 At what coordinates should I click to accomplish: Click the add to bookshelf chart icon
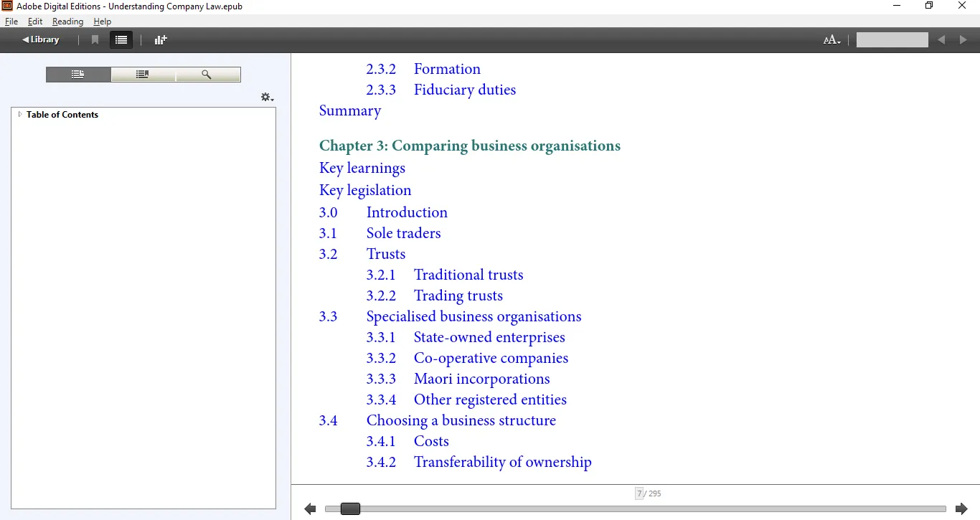161,40
